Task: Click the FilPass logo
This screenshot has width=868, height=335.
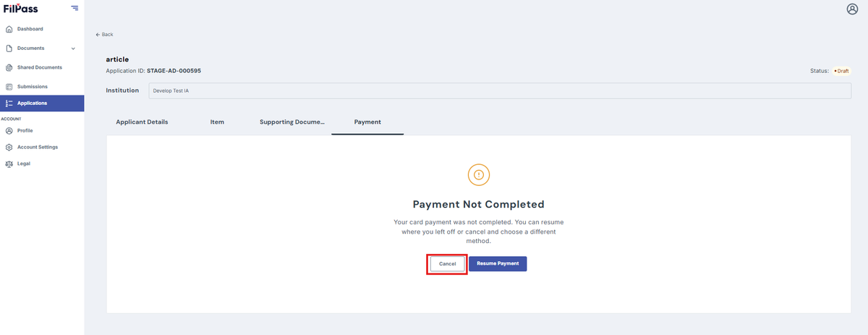Action: pos(20,8)
